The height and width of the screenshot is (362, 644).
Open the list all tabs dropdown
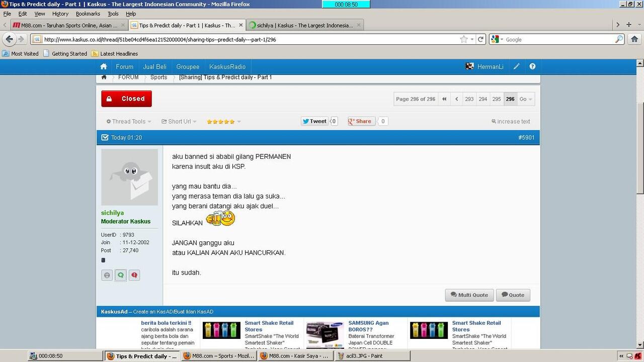[x=639, y=25]
